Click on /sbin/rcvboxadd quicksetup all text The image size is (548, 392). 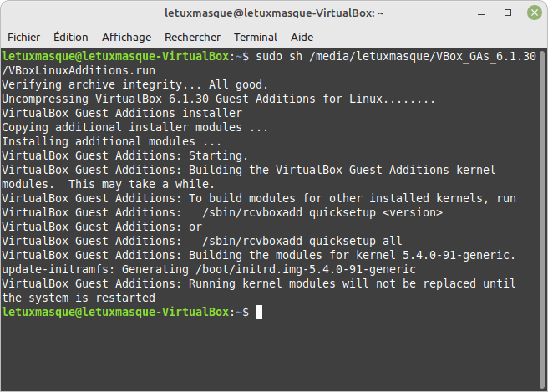[302, 241]
